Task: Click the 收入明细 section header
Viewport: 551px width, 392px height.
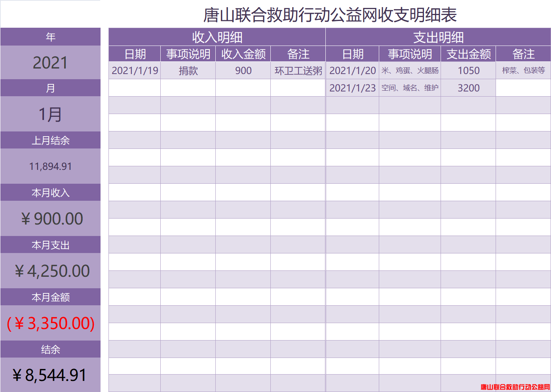Action: 217,37
